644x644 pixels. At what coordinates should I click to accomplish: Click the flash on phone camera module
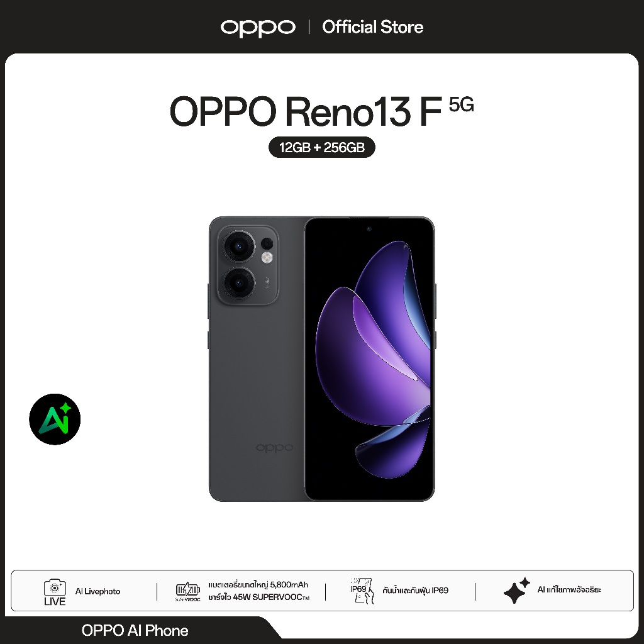point(267,257)
